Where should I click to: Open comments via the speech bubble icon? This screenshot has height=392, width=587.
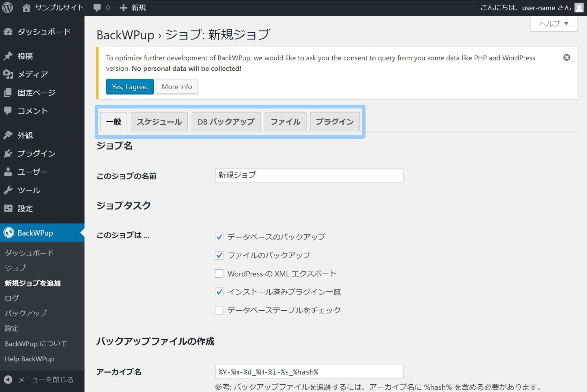pos(97,7)
